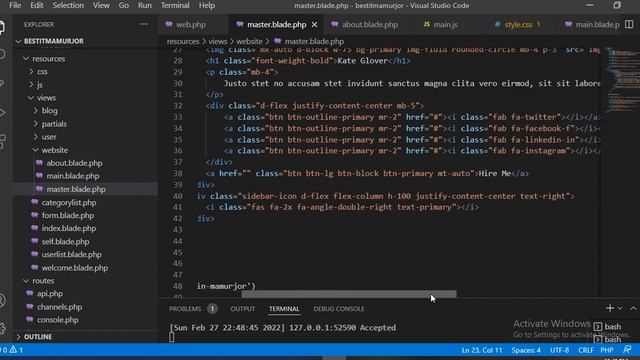
Task: Open the Go menu
Action: (123, 5)
